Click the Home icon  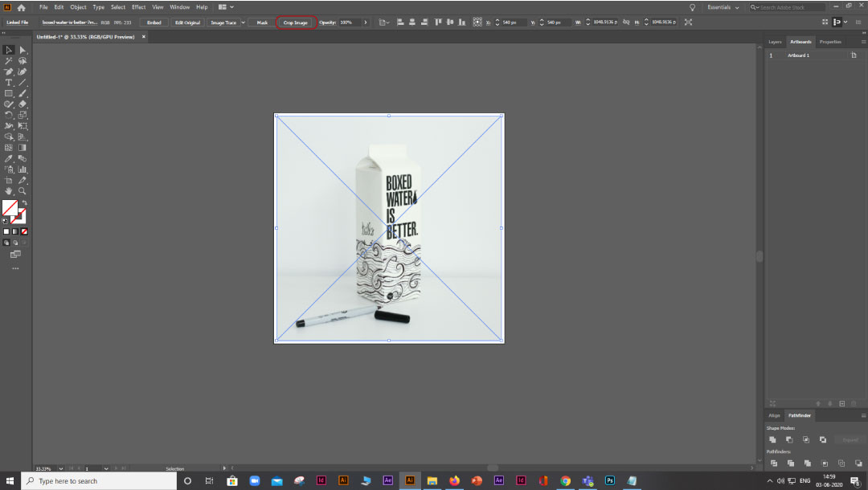21,7
